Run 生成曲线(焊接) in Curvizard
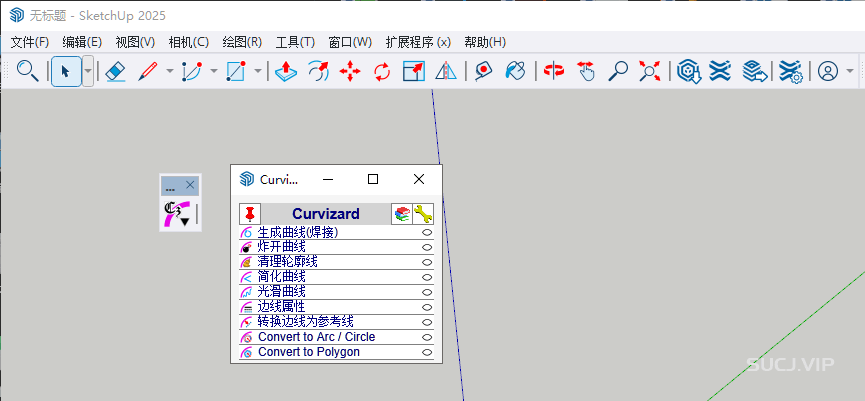This screenshot has width=865, height=401. point(298,233)
